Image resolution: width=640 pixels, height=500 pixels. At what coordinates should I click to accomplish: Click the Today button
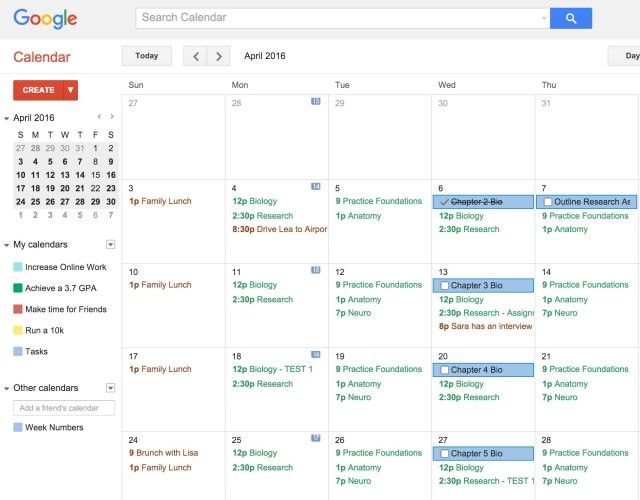pos(146,57)
